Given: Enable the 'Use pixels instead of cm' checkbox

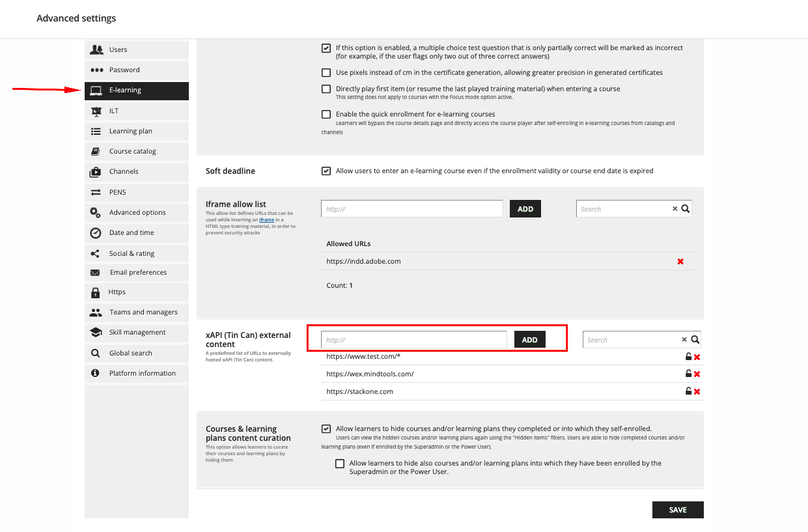Looking at the screenshot, I should [x=326, y=72].
